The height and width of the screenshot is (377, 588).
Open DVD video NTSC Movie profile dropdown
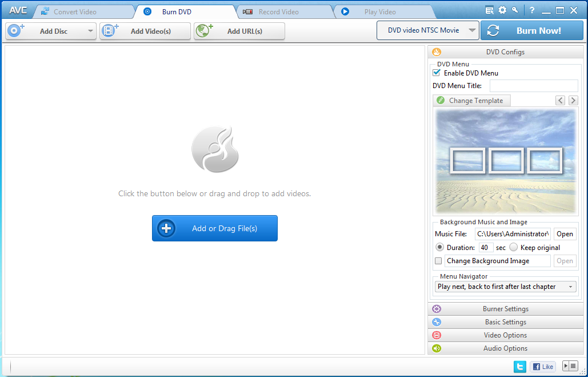tap(428, 30)
